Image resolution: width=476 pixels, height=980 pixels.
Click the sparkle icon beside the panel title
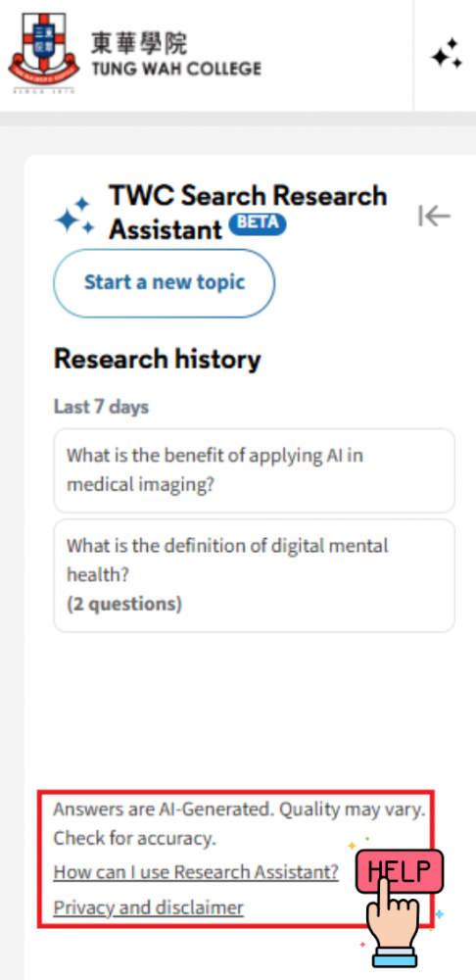75,216
